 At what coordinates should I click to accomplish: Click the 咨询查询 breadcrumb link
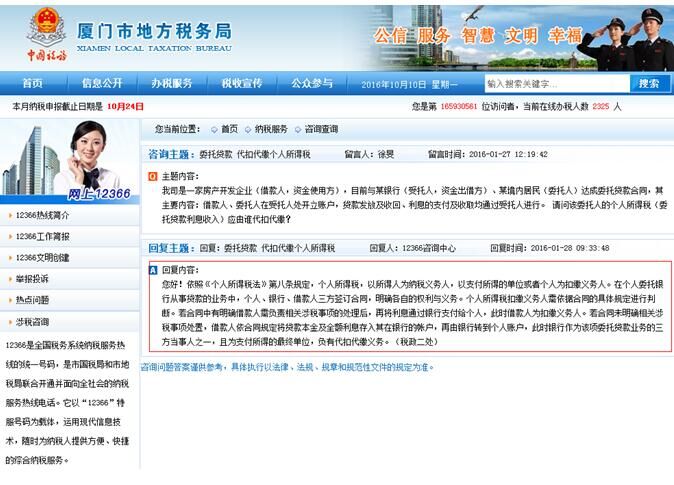tap(322, 129)
